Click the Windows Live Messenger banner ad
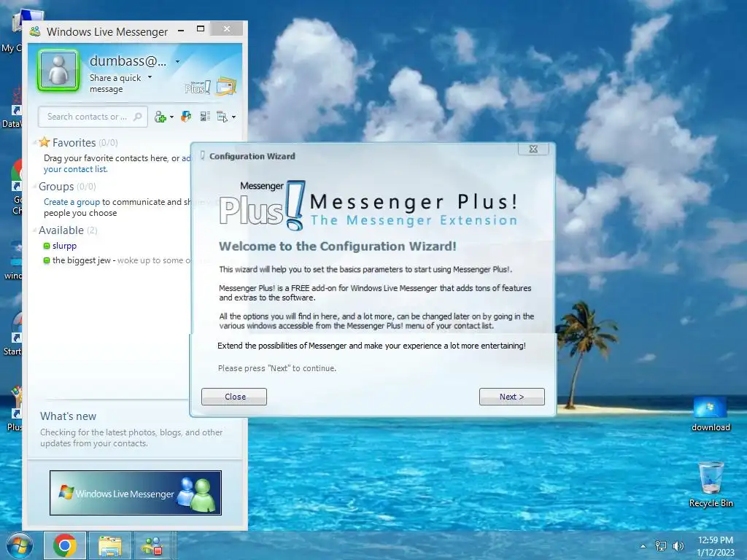The width and height of the screenshot is (747, 560). pyautogui.click(x=136, y=493)
